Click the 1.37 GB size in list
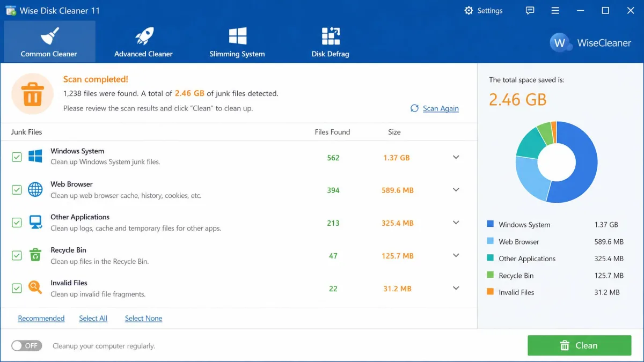Screen dimensions: 644x362 click(x=397, y=158)
